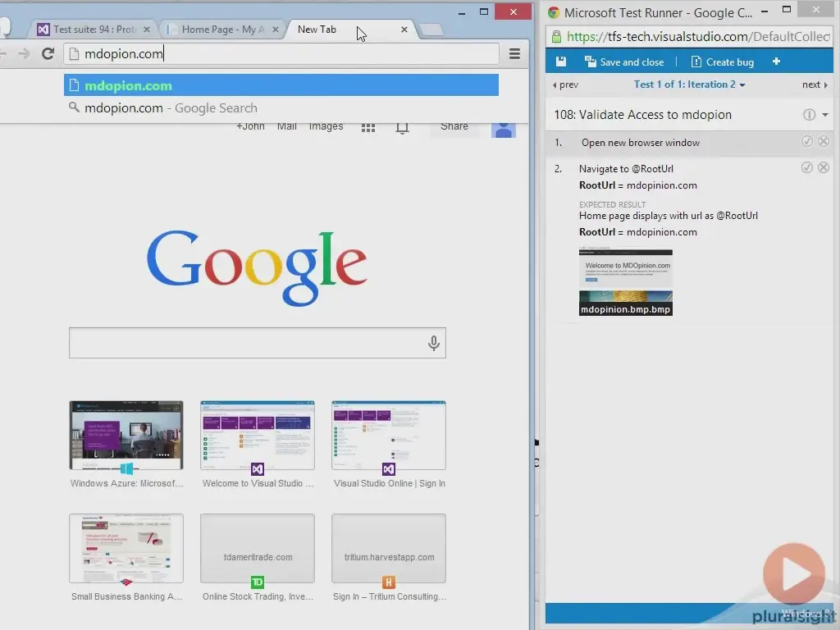Reload the page in Chrome
Viewport: 840px width, 630px height.
pyautogui.click(x=48, y=53)
